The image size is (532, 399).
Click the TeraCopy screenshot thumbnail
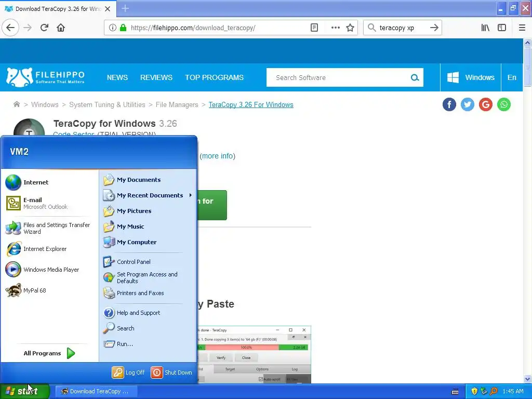click(x=254, y=354)
